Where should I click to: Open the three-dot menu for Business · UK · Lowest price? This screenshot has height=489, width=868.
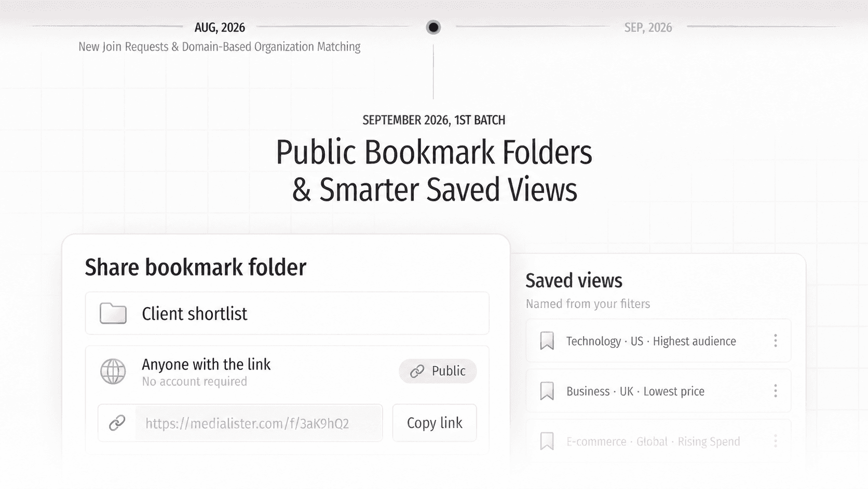pos(775,391)
